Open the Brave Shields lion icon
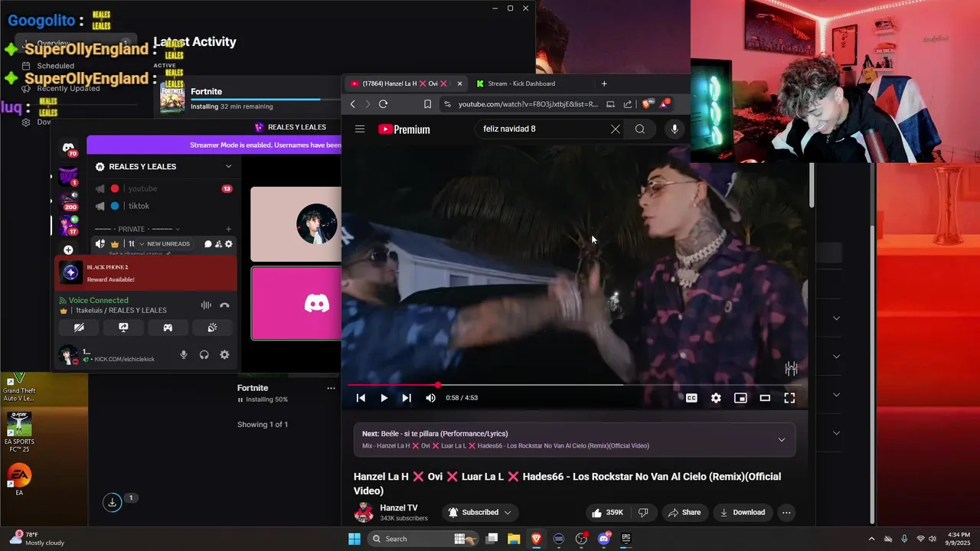Screen dimensions: 980x551 click(x=648, y=104)
